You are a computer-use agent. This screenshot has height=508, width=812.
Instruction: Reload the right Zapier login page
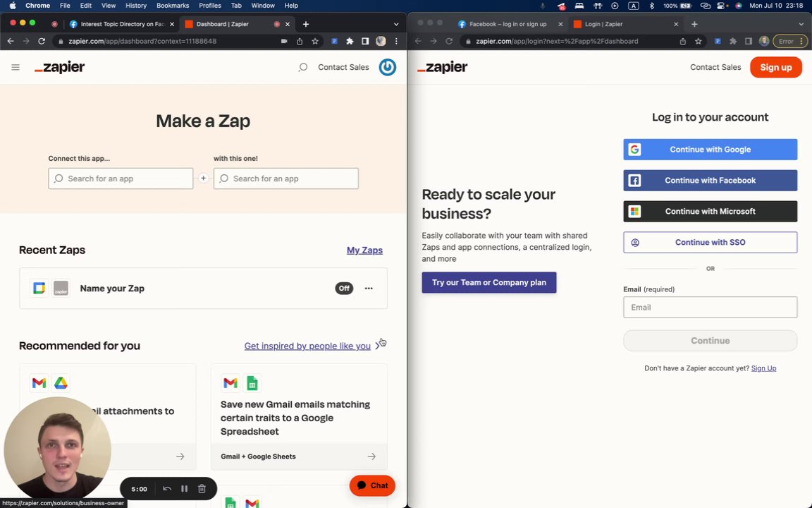pos(449,41)
